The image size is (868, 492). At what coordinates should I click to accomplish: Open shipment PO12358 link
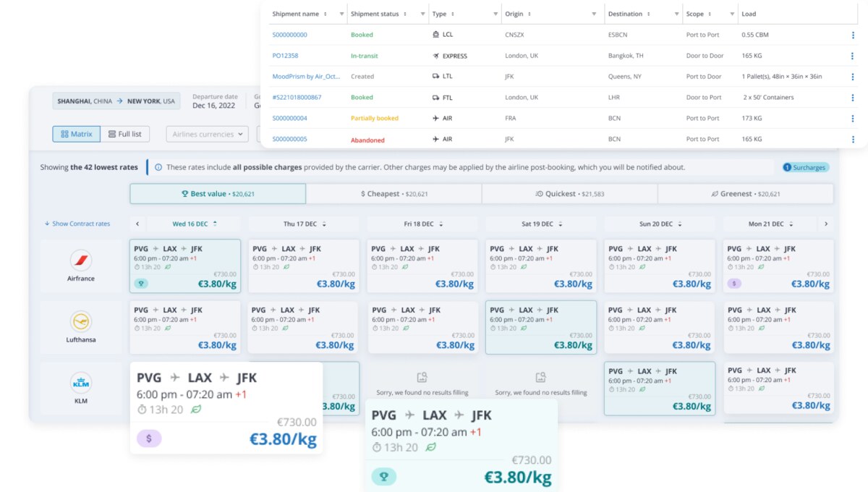[285, 56]
